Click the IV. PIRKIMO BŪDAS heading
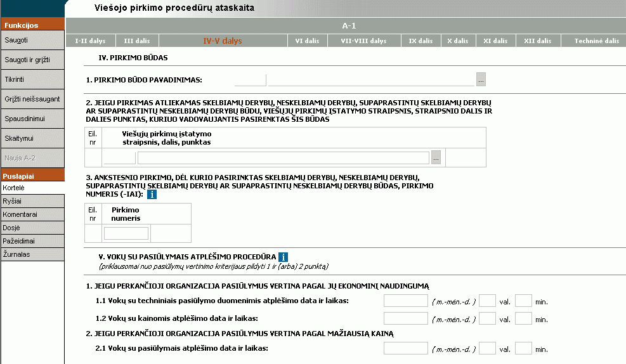 click(x=133, y=58)
